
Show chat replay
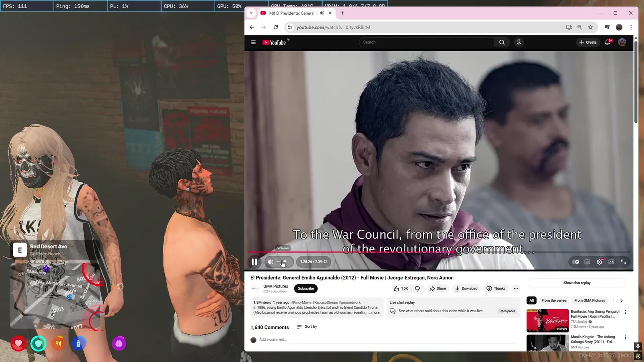pyautogui.click(x=577, y=283)
